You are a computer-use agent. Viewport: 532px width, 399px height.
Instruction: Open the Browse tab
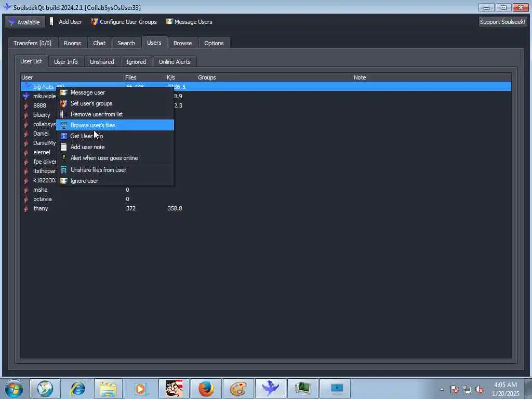coord(182,43)
